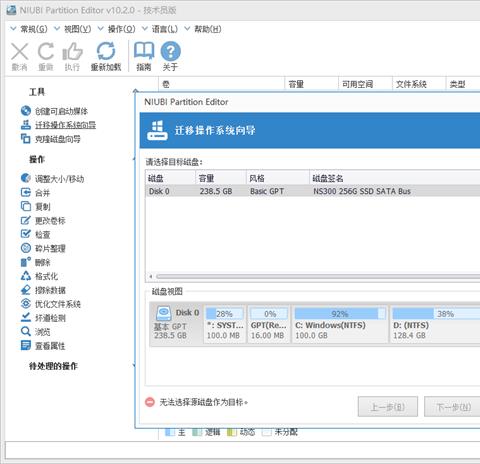
Task: Click the horizontal scrollbar under disk list
Action: [x=318, y=276]
